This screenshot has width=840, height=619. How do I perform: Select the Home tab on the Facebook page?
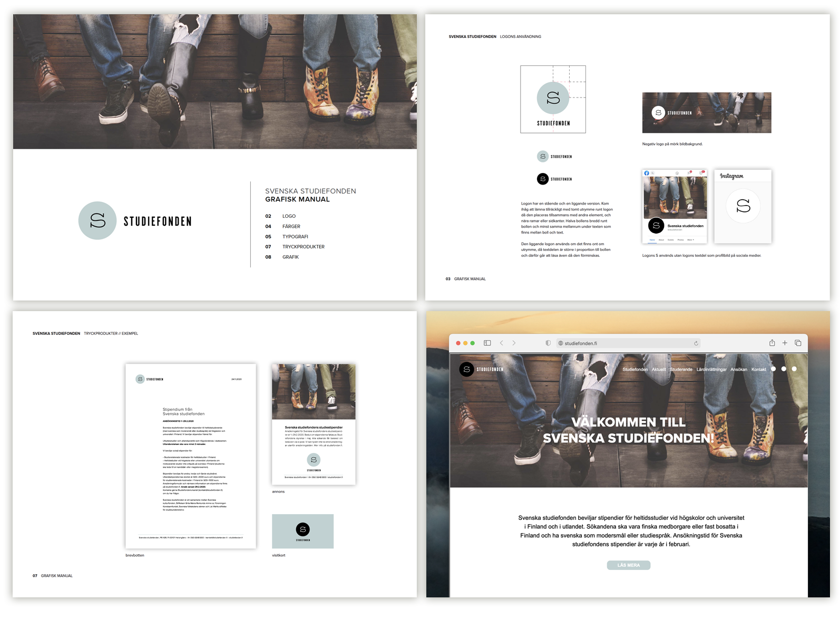click(x=652, y=240)
